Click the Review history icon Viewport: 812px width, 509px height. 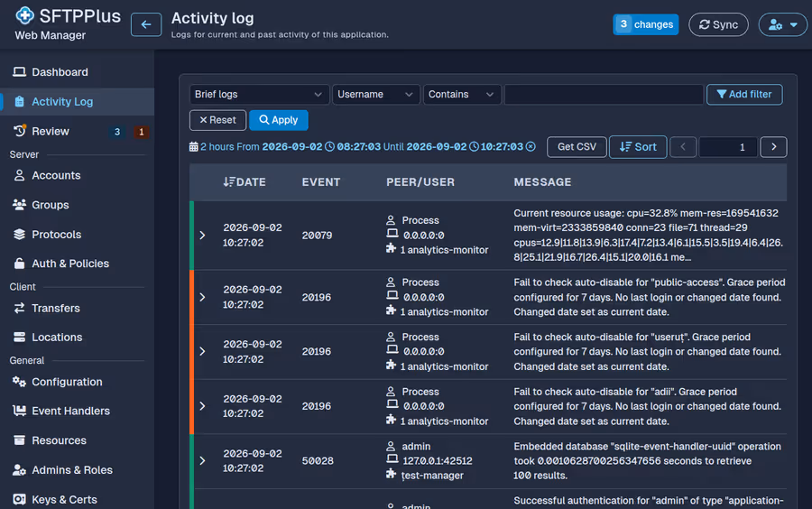point(20,131)
